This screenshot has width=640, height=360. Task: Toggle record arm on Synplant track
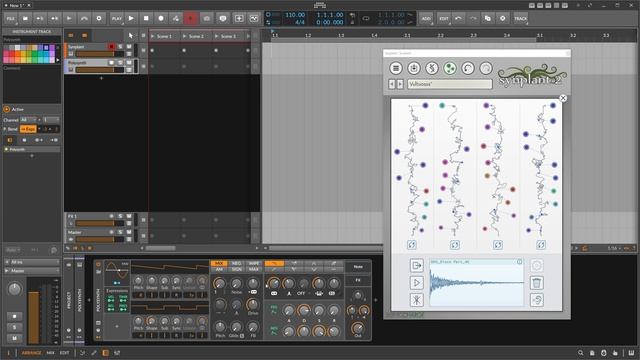pyautogui.click(x=111, y=47)
